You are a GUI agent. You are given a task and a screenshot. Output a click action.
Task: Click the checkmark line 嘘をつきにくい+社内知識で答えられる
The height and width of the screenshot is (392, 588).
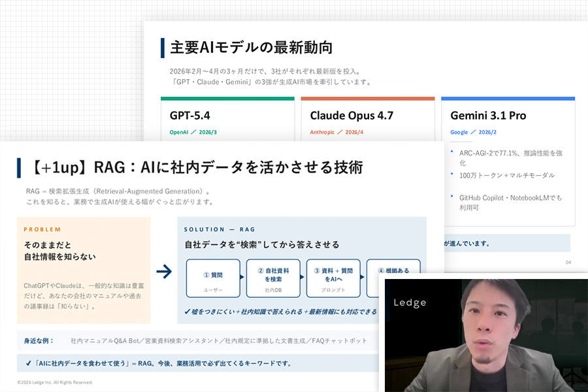point(280,312)
